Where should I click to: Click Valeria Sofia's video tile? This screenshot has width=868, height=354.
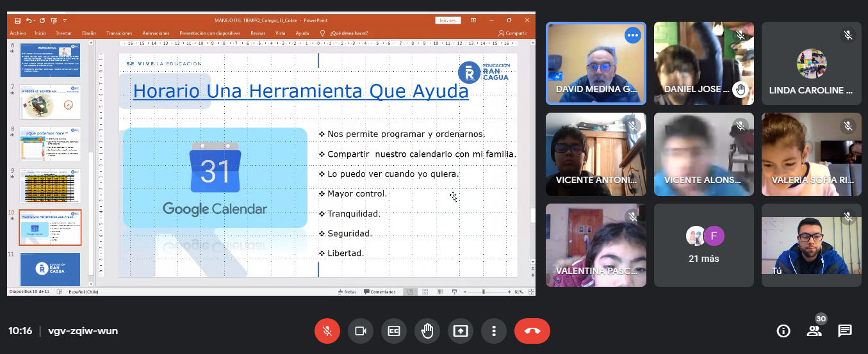tap(812, 154)
